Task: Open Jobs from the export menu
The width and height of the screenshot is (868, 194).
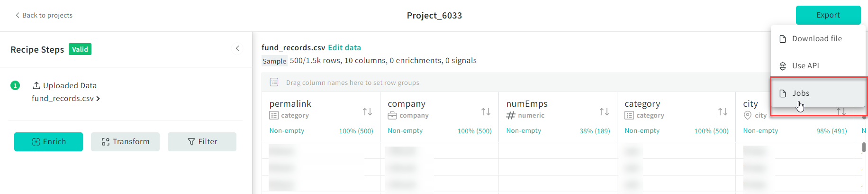Action: [801, 93]
